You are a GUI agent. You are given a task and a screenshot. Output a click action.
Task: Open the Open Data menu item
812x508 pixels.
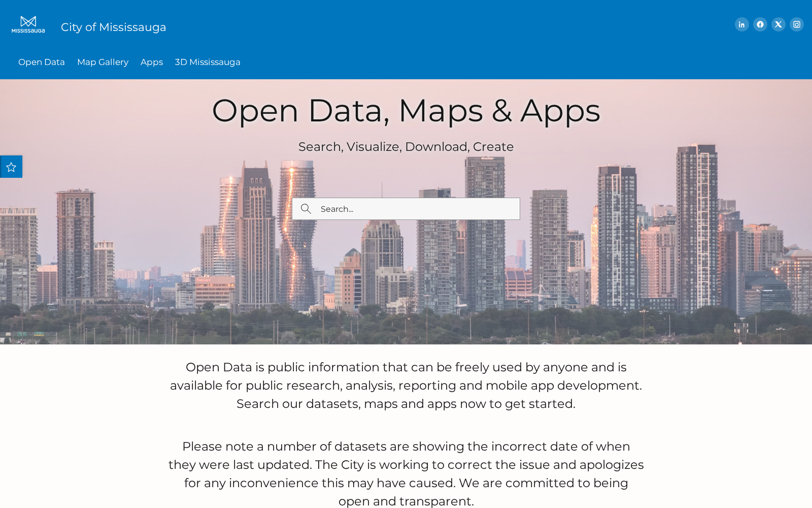pyautogui.click(x=42, y=62)
